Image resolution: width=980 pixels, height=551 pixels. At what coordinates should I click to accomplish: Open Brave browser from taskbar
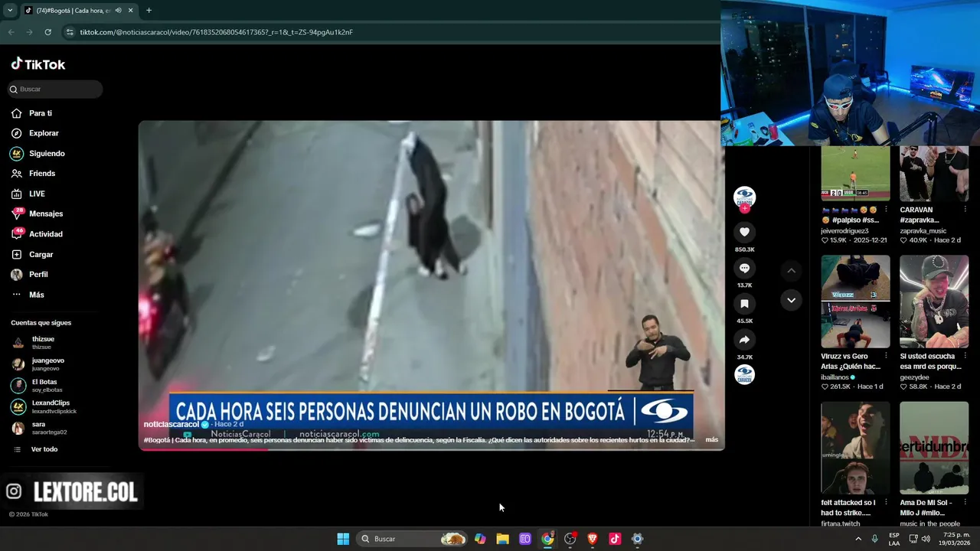(x=592, y=539)
